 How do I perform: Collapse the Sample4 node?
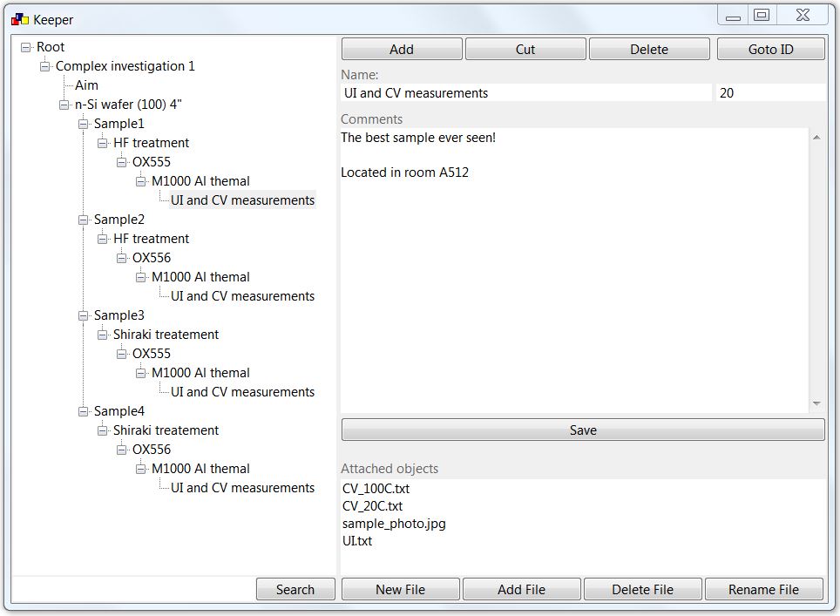pyautogui.click(x=83, y=412)
